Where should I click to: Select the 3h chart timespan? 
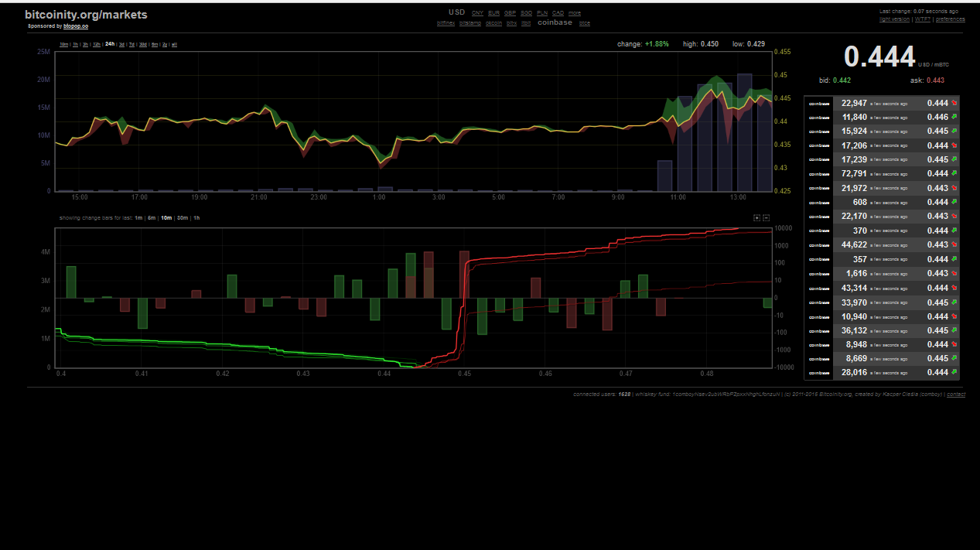(85, 44)
